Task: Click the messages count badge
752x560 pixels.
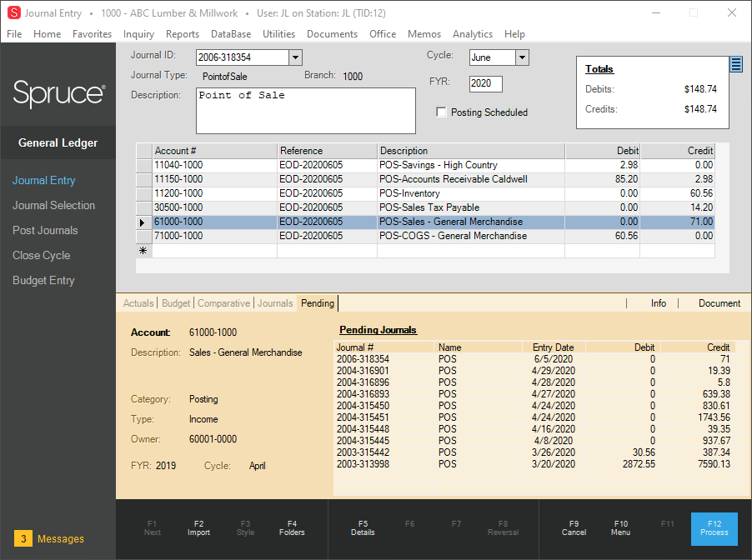Action: pyautogui.click(x=23, y=539)
